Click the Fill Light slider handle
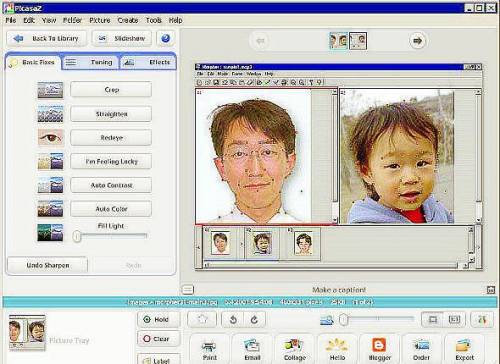Screen dimensions: 500x364 77,236
